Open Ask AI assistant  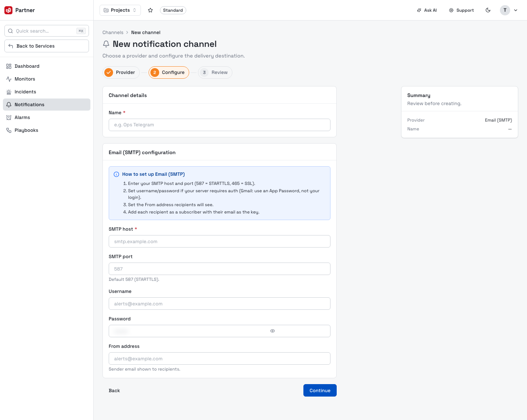point(427,10)
